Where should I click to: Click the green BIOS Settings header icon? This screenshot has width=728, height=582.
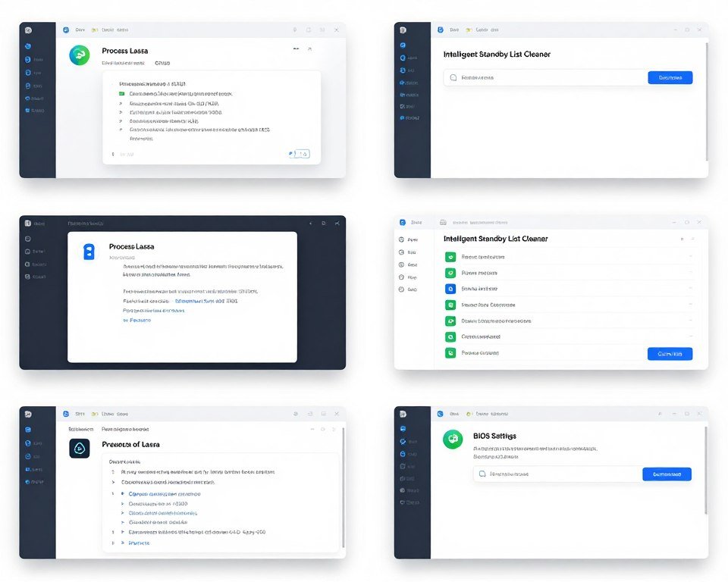point(453,439)
